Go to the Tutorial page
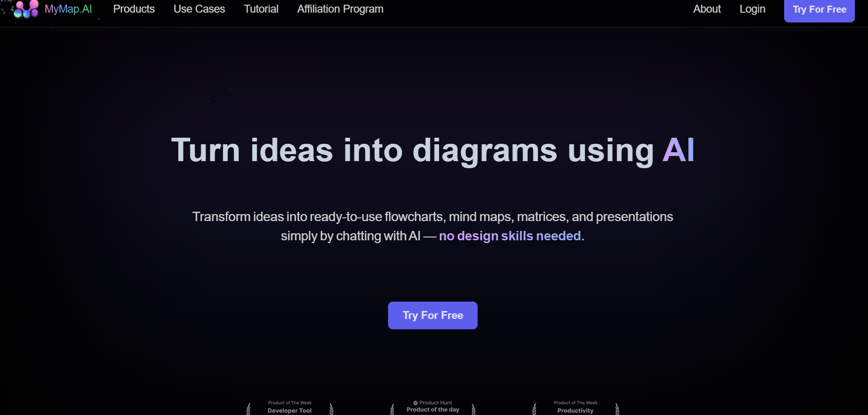The image size is (868, 415). coord(261,9)
